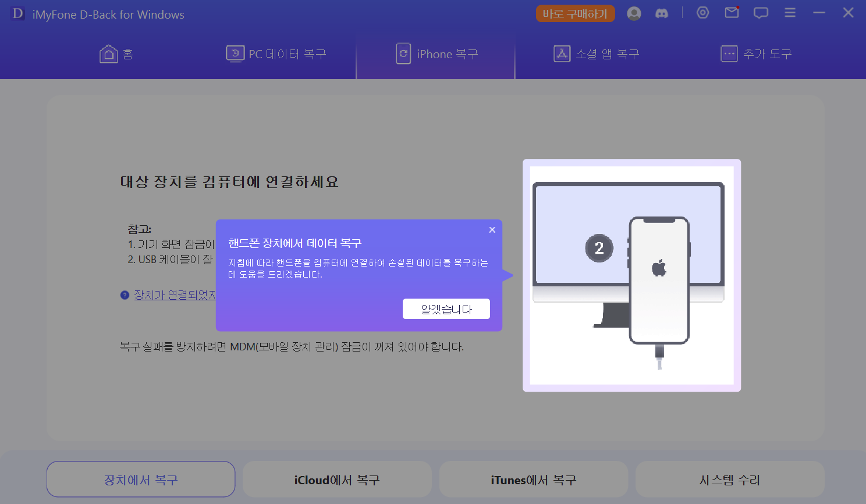Open the settings target icon
Screen dimensions: 866x504
coord(703,13)
